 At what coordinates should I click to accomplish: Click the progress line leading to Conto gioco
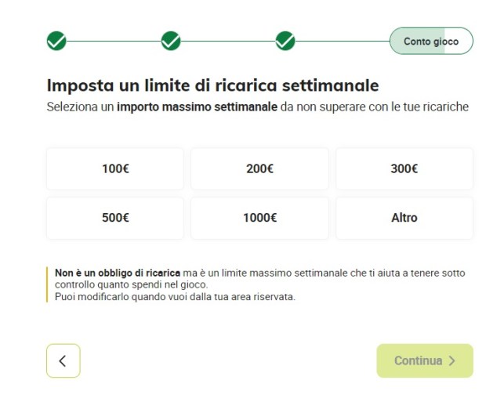tap(343, 41)
